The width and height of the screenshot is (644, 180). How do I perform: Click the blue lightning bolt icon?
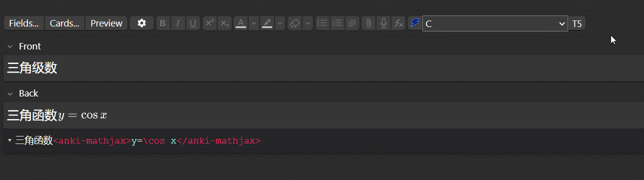(x=414, y=23)
